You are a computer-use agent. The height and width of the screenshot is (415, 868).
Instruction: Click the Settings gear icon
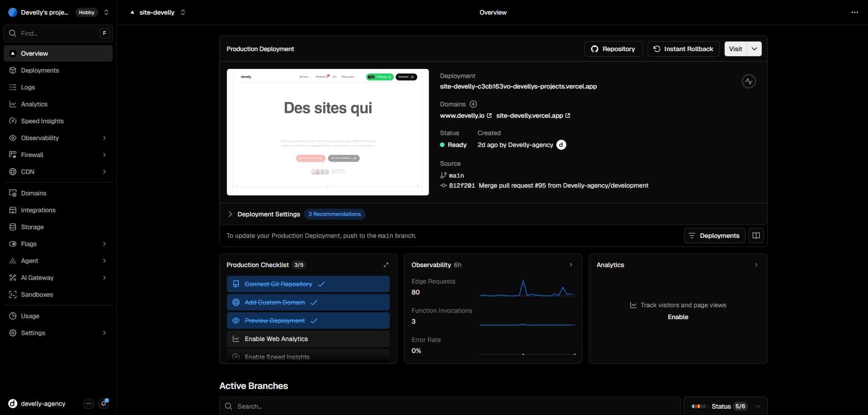(x=13, y=333)
